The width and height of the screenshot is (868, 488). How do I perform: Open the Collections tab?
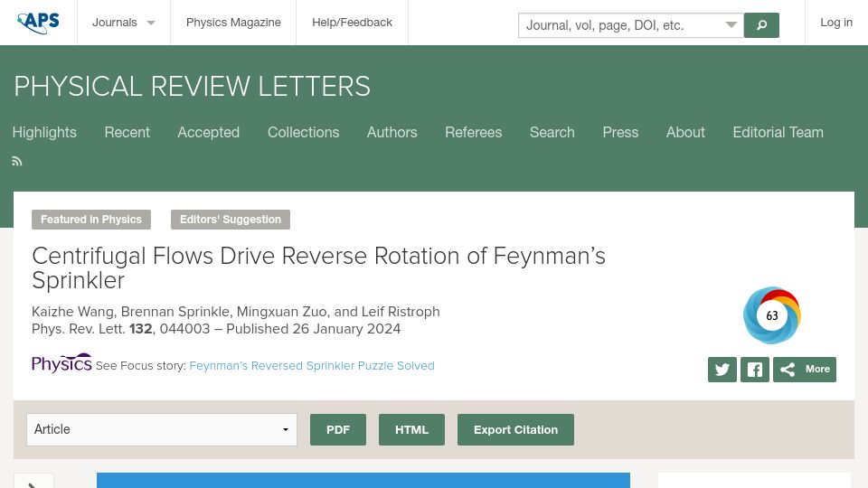pos(304,132)
